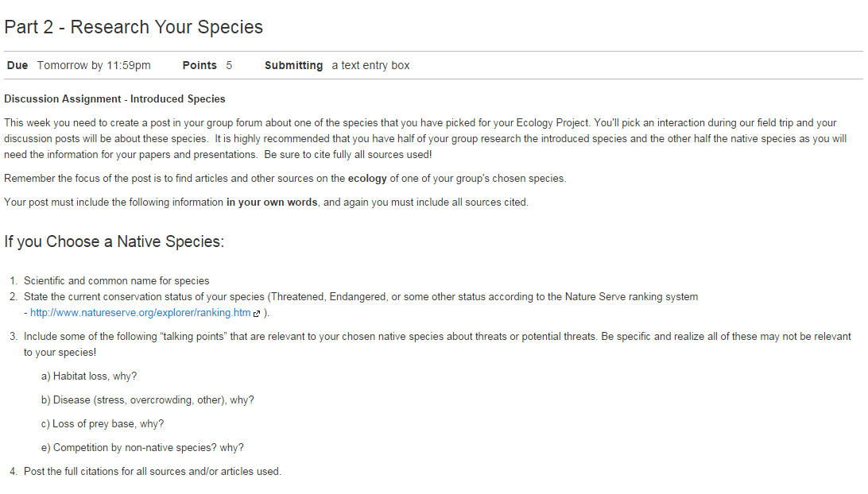
Task: Click the 'If you Choose a Native Species:' heading
Action: coord(114,241)
